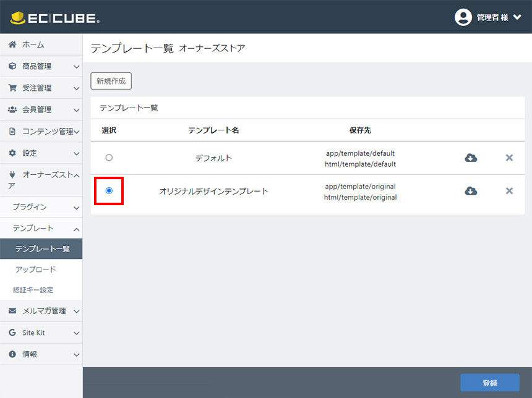
Task: Click the administrator user avatar icon
Action: 463,17
